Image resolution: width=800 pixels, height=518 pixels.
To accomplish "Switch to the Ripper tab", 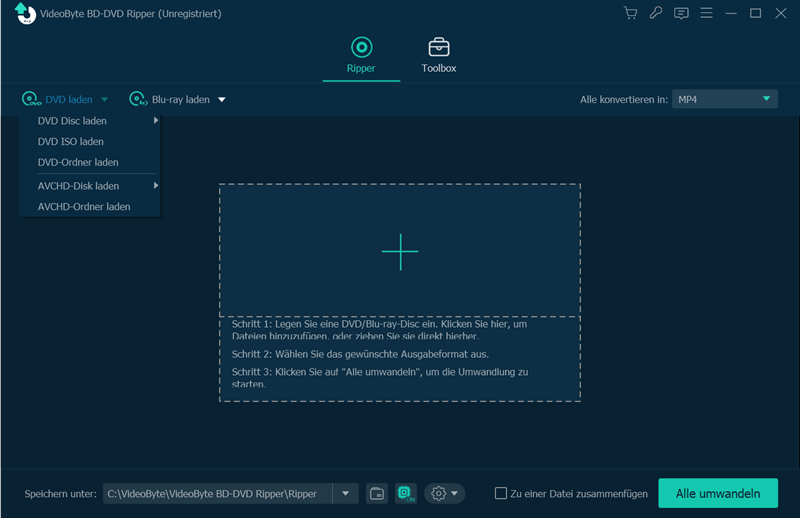I will click(x=361, y=56).
